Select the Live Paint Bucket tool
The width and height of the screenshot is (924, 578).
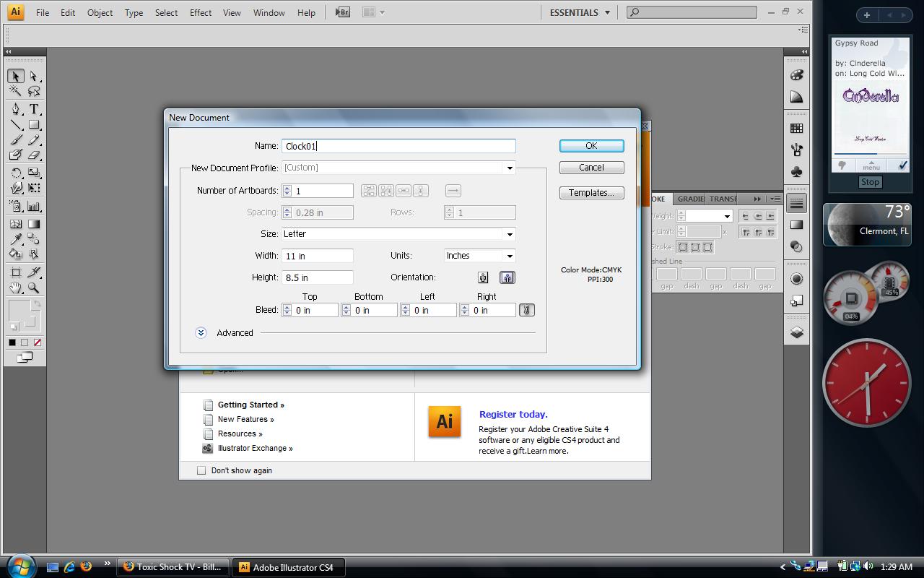click(16, 254)
